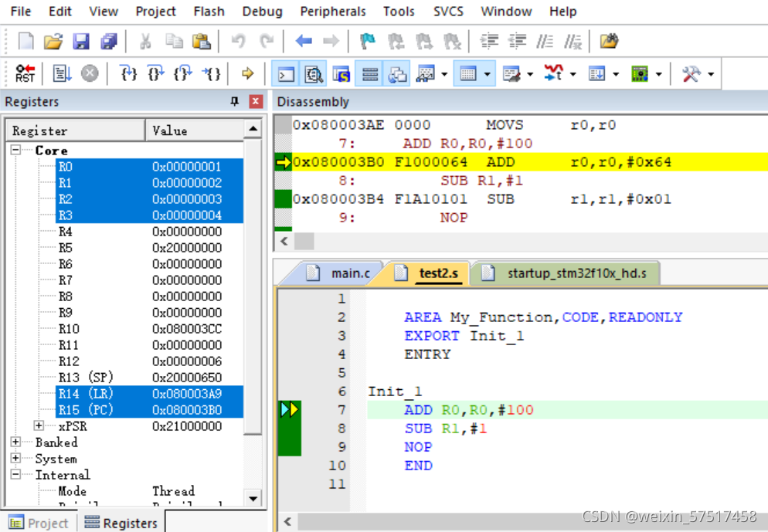Comment out the selection icon
The image size is (768, 532).
coord(545,42)
